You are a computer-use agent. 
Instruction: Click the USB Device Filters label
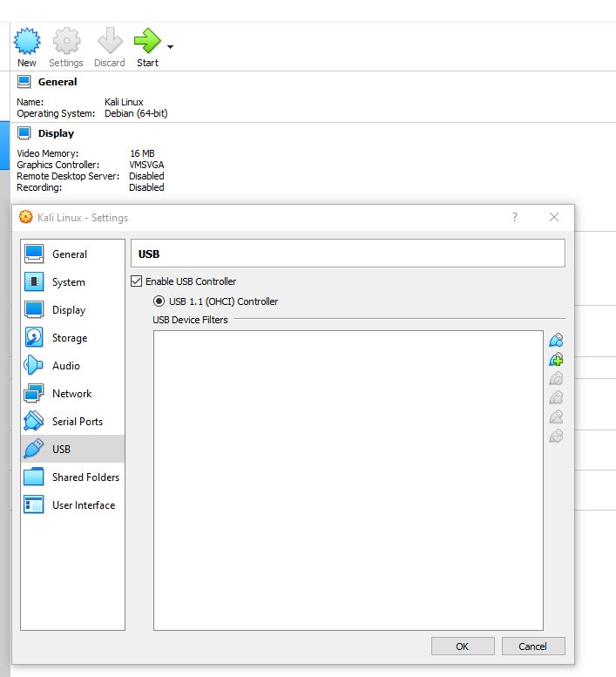pos(190,320)
